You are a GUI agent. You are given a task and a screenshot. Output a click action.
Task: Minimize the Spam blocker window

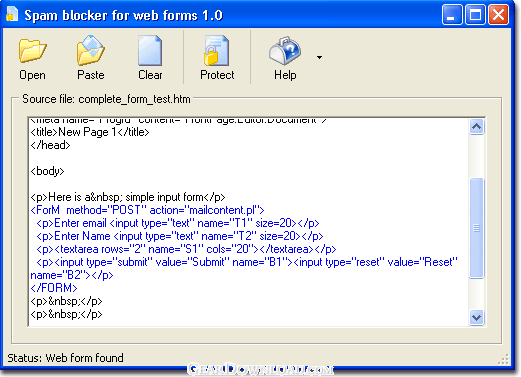(452, 15)
